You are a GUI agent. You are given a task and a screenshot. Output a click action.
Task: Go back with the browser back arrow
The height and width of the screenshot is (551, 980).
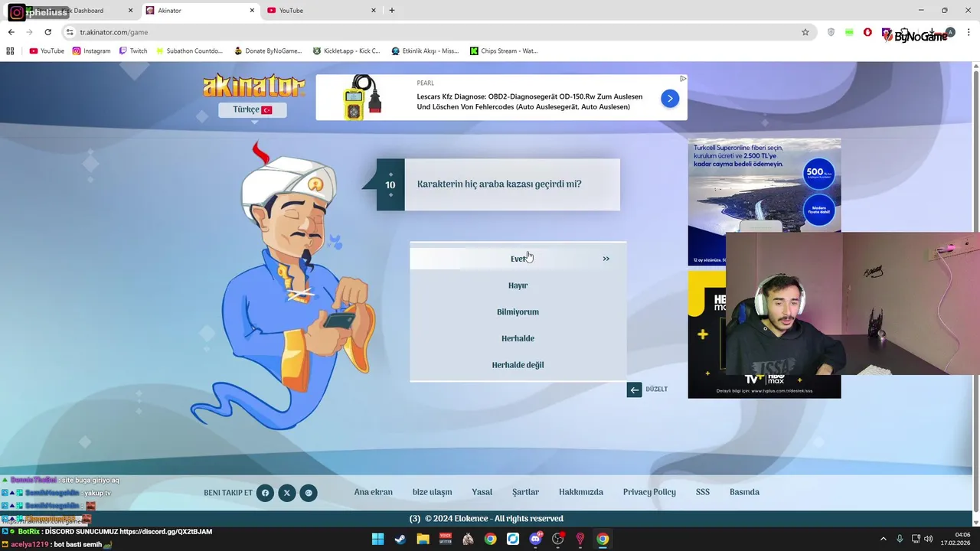coord(11,32)
